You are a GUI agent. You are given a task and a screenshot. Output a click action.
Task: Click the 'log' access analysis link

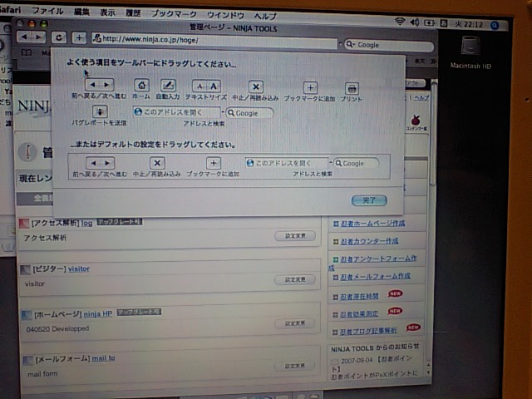click(x=86, y=224)
